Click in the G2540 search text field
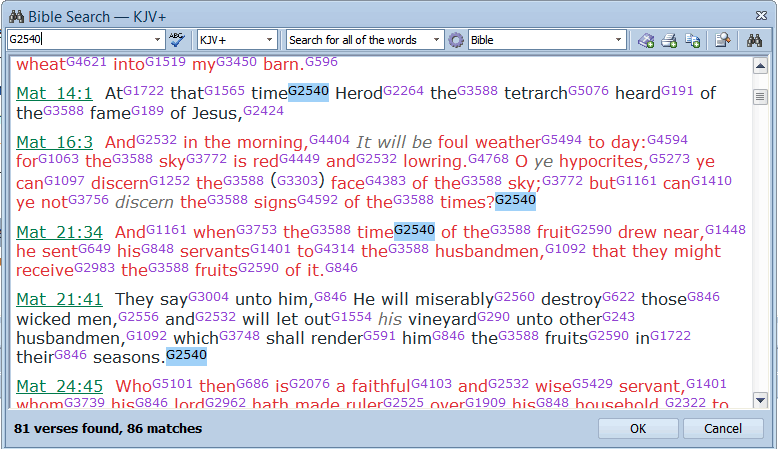 coord(78,40)
